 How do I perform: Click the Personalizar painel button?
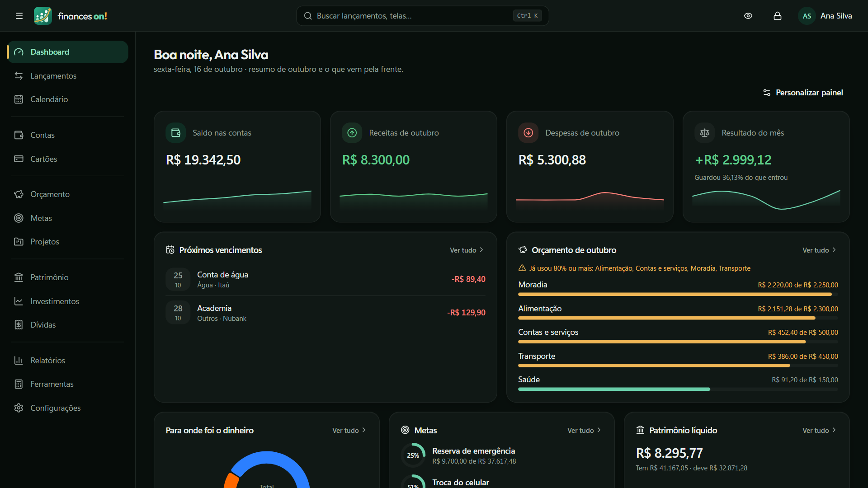click(x=803, y=93)
